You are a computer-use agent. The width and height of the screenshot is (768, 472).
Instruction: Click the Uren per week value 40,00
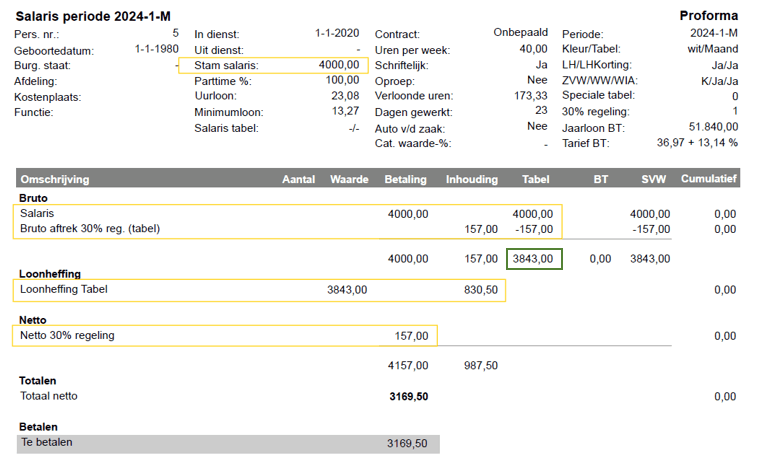click(x=533, y=49)
